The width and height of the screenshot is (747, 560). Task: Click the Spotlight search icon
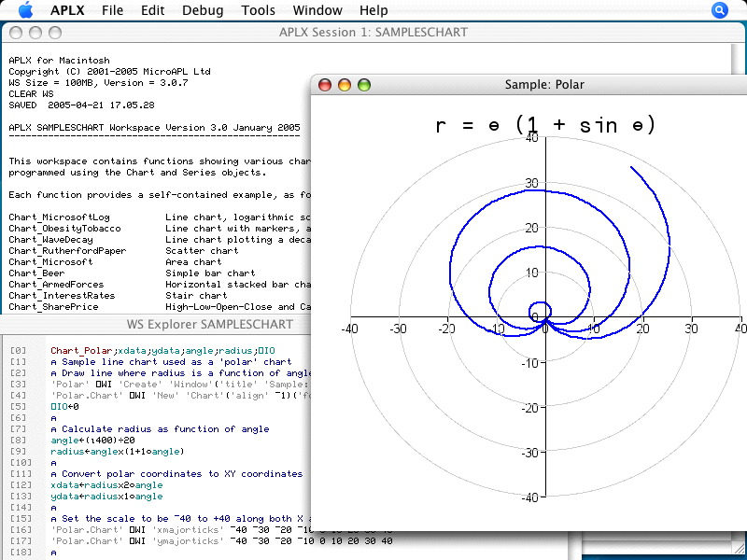719,10
